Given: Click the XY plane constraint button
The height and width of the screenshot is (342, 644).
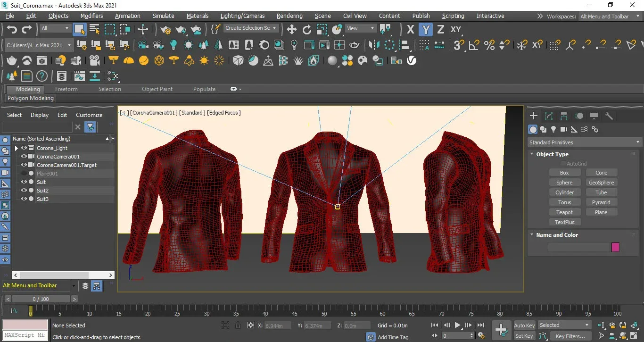Looking at the screenshot, I should pyautogui.click(x=455, y=29).
